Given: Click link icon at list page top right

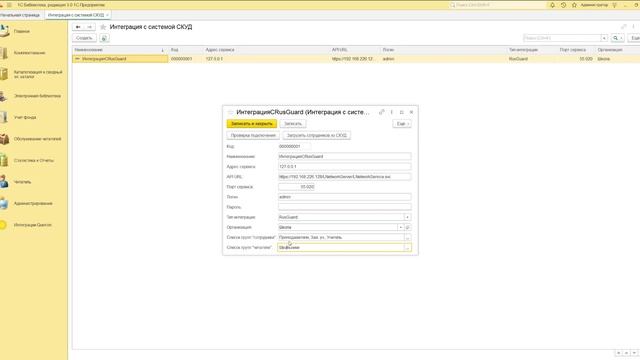Looking at the screenshot, I should [624, 27].
